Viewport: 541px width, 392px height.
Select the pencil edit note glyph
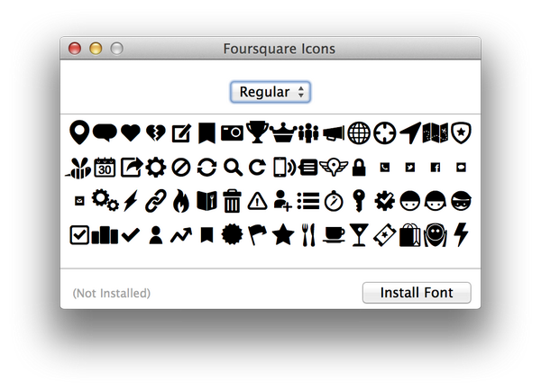point(181,133)
